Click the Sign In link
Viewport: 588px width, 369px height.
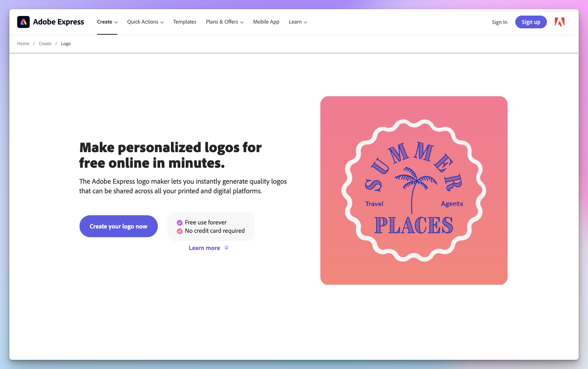[x=500, y=22]
